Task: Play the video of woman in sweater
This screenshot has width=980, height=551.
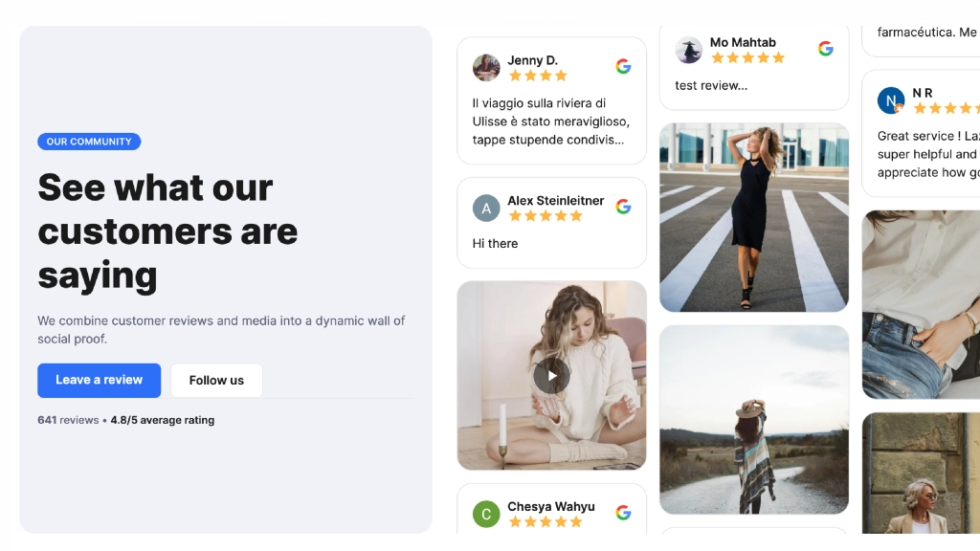Action: 551,375
